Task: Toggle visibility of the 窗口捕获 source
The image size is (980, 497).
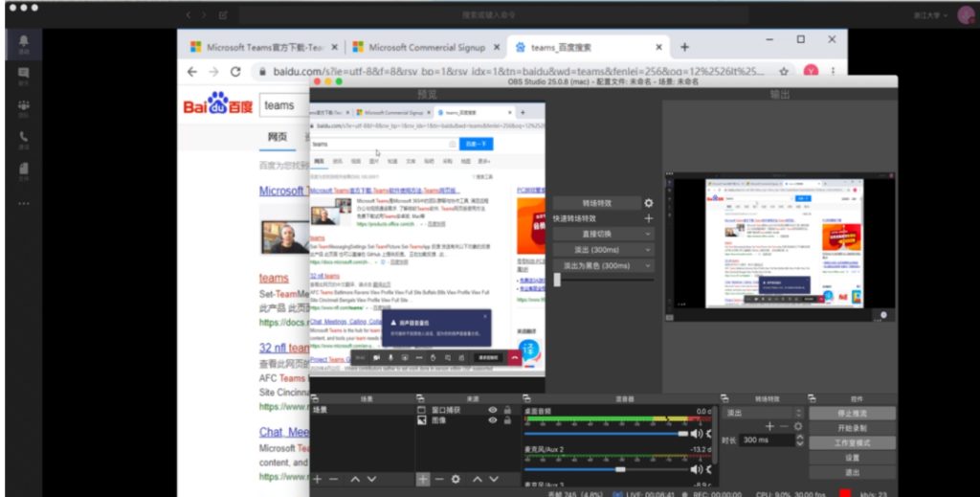Action: pyautogui.click(x=493, y=410)
